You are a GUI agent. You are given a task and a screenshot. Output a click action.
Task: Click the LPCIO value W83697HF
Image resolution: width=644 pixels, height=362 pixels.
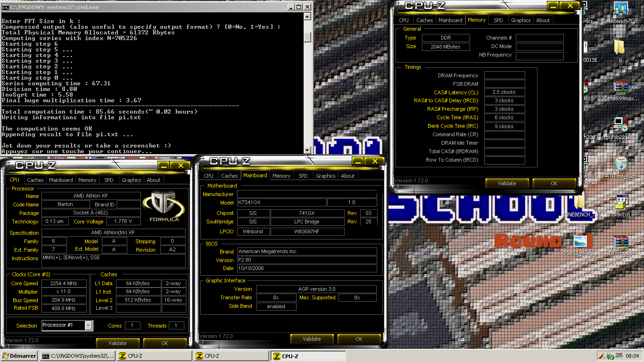point(307,231)
